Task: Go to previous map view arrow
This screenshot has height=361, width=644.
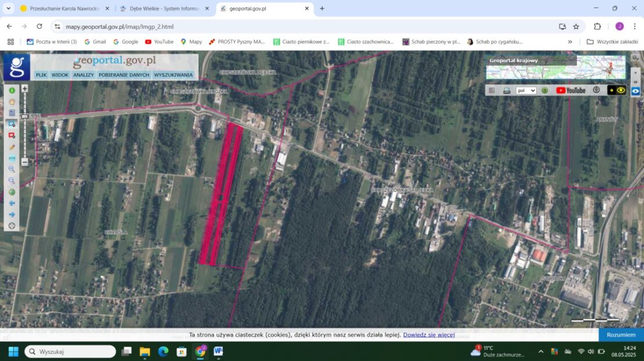Action: [12, 203]
